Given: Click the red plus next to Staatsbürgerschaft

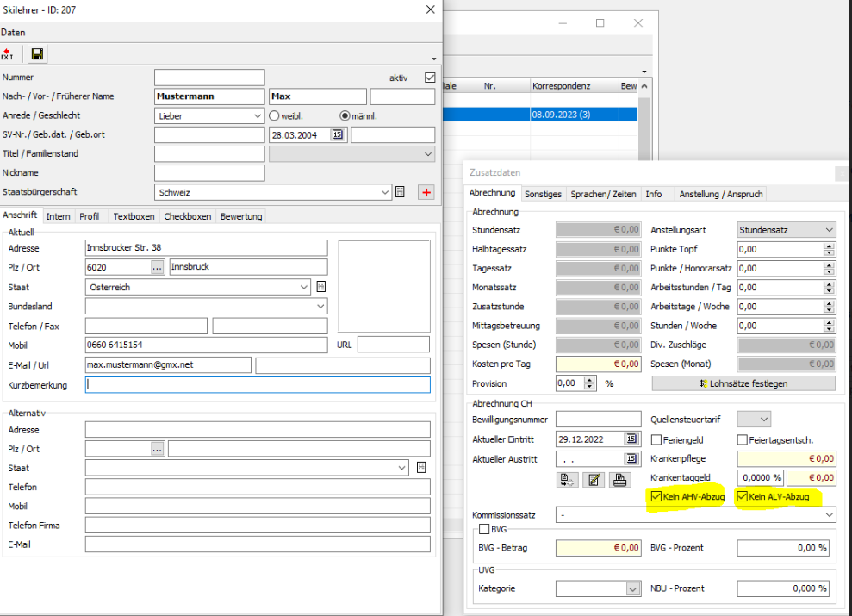Looking at the screenshot, I should click(426, 192).
